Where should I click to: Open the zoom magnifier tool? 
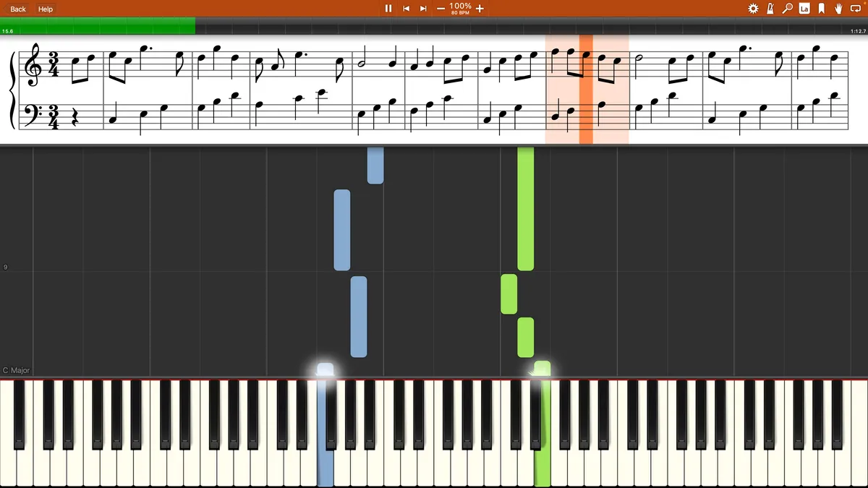tap(788, 9)
